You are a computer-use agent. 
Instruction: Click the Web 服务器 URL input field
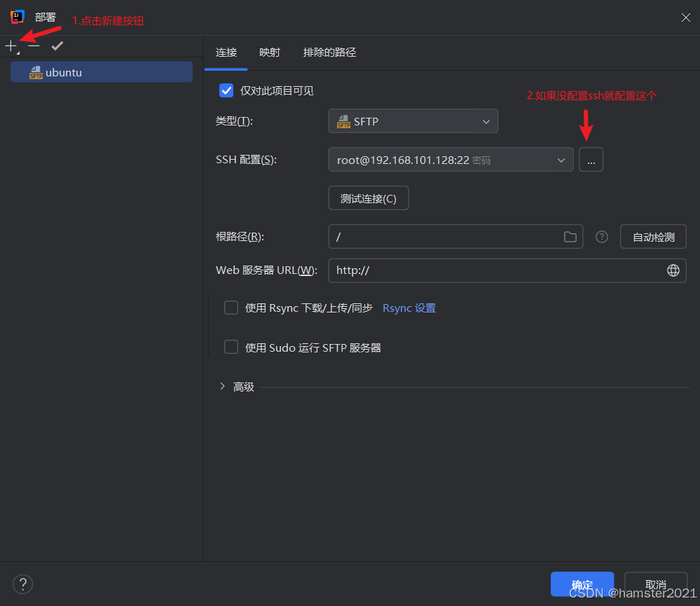pyautogui.click(x=507, y=270)
